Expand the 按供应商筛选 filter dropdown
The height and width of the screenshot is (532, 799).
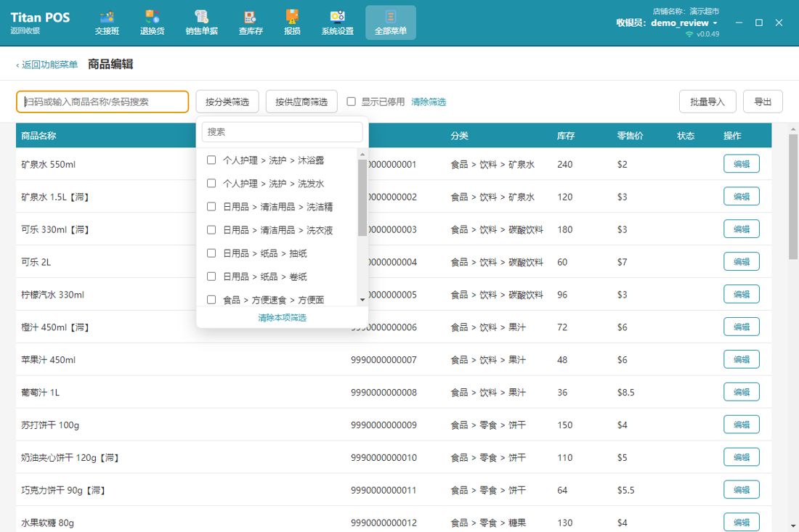pyautogui.click(x=301, y=102)
